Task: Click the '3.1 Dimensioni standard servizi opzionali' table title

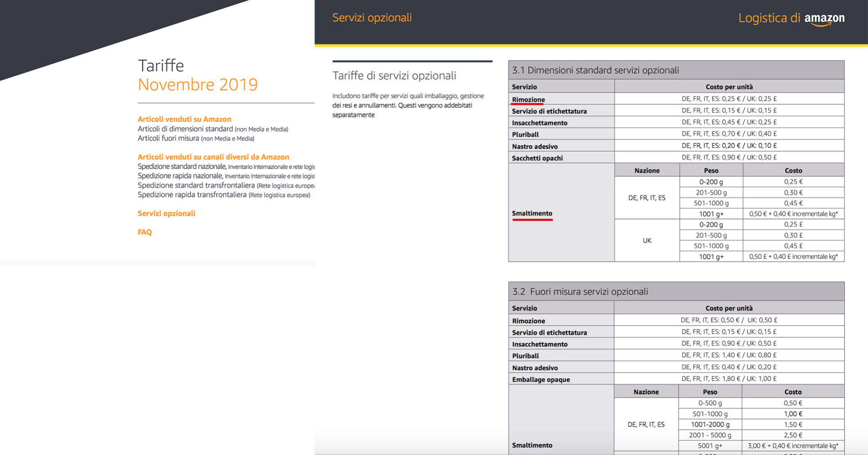Action: [595, 70]
